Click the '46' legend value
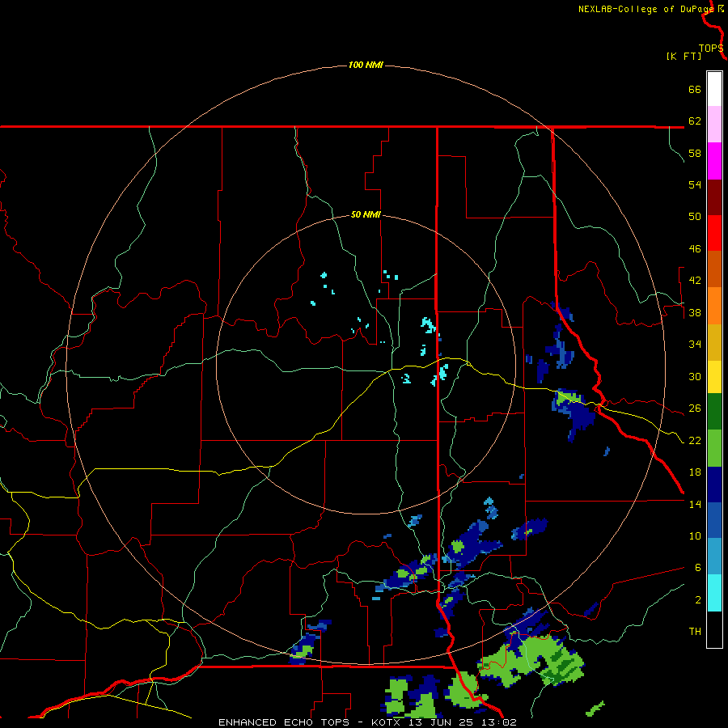 [x=695, y=249]
